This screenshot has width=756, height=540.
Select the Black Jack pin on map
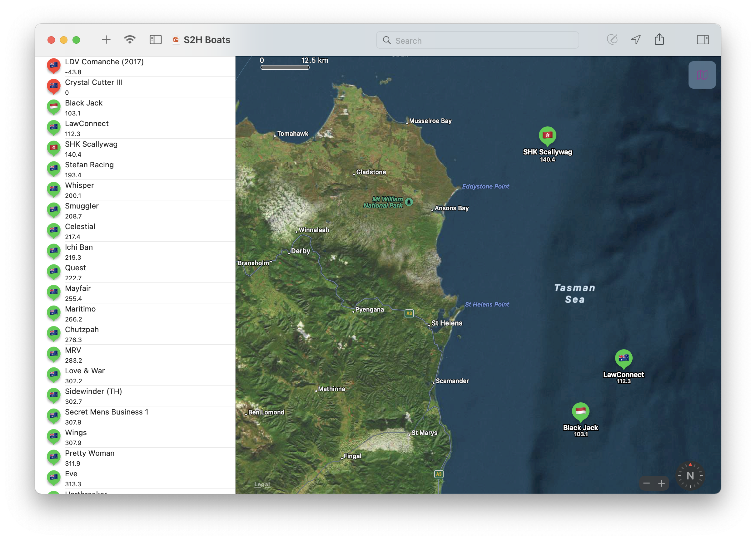(x=580, y=412)
